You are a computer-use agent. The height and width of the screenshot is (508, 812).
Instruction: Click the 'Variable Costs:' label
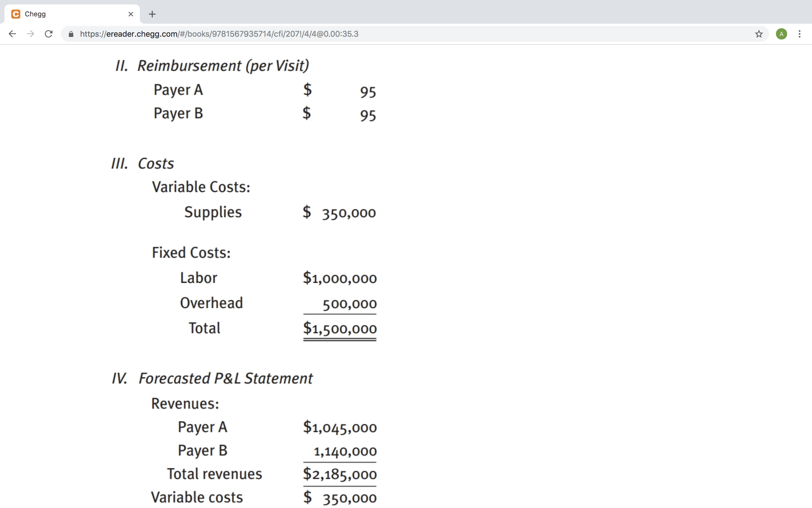201,187
